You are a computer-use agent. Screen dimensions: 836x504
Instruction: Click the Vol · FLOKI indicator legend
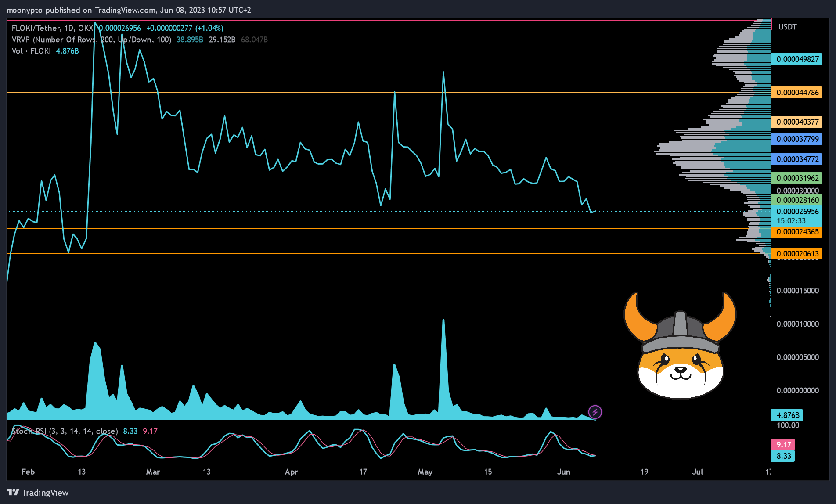point(31,51)
